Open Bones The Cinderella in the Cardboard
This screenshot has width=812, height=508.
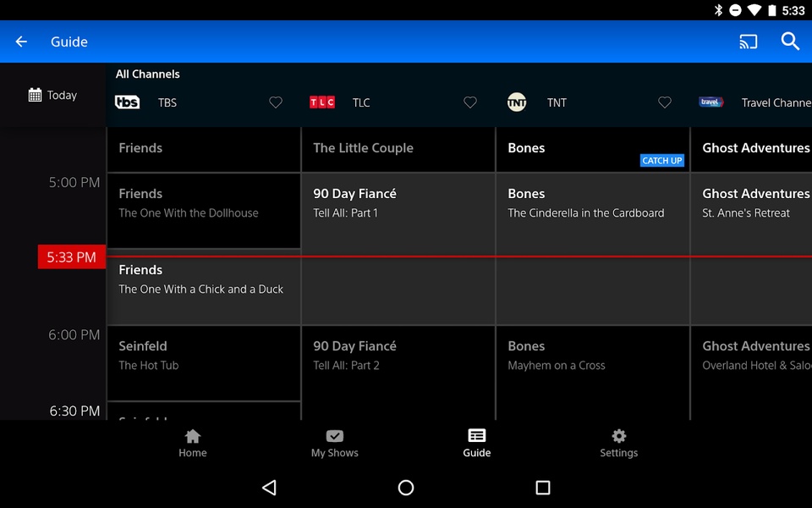coord(593,249)
